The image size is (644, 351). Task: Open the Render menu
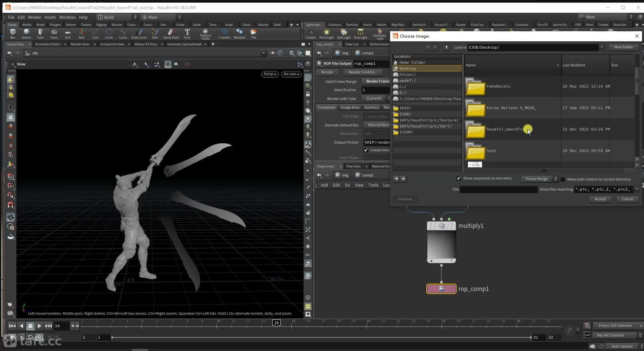[x=34, y=17]
